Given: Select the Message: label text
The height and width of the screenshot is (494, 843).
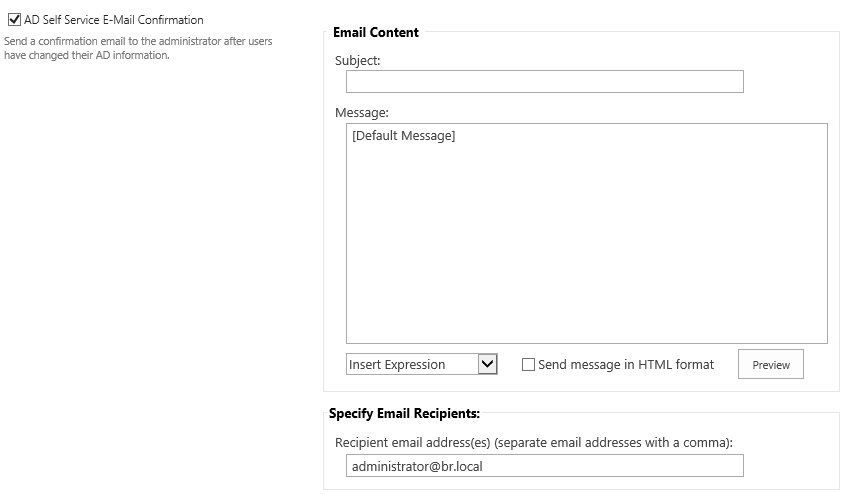Looking at the screenshot, I should pos(361,113).
